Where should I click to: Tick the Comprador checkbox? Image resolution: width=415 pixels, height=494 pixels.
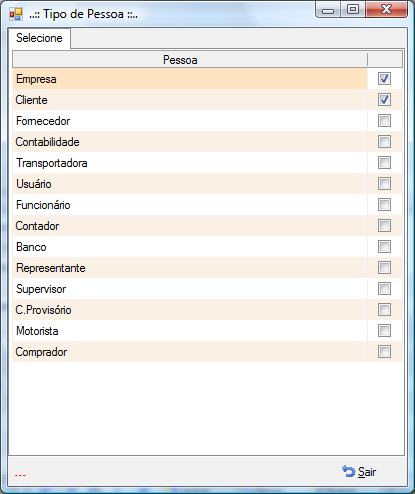tap(384, 352)
